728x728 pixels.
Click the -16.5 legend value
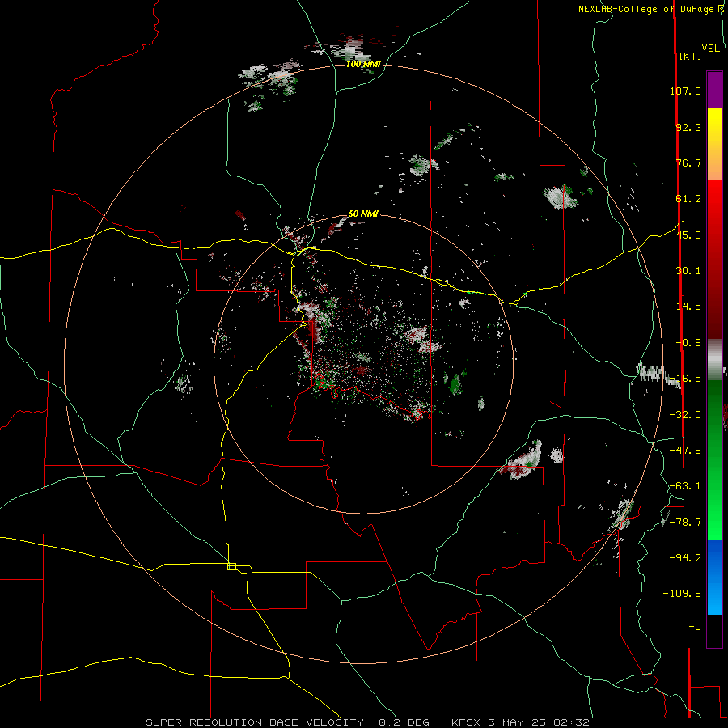click(x=685, y=379)
